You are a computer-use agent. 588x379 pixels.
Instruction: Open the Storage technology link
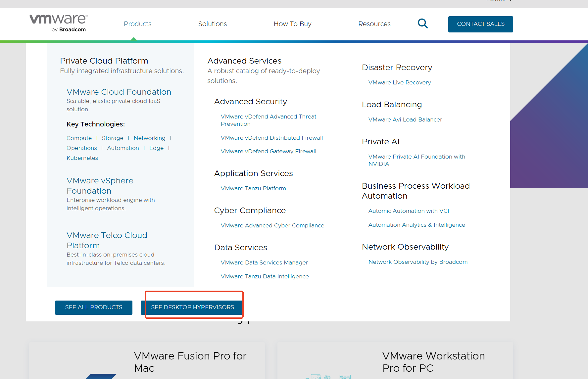tap(113, 138)
